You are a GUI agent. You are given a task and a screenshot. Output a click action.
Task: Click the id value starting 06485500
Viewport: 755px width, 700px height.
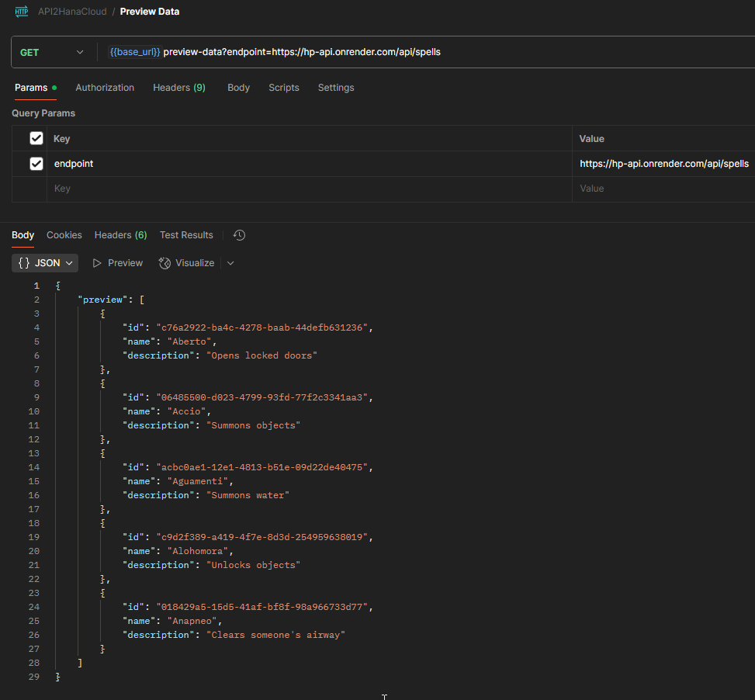[262, 397]
